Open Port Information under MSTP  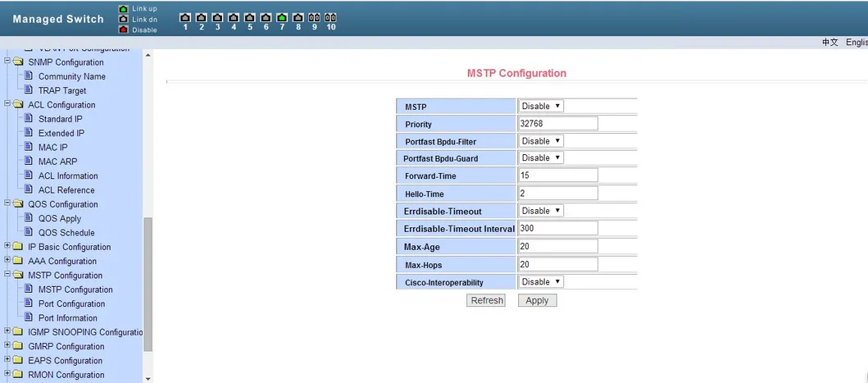pos(67,318)
